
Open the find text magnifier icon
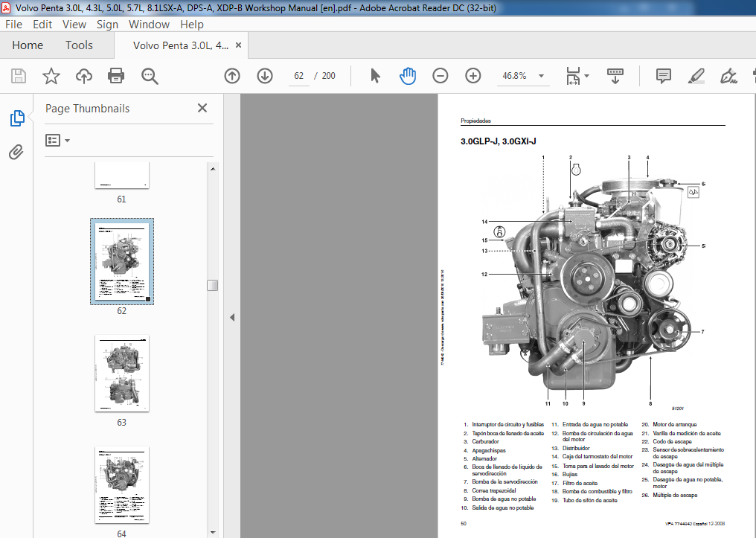click(x=150, y=76)
